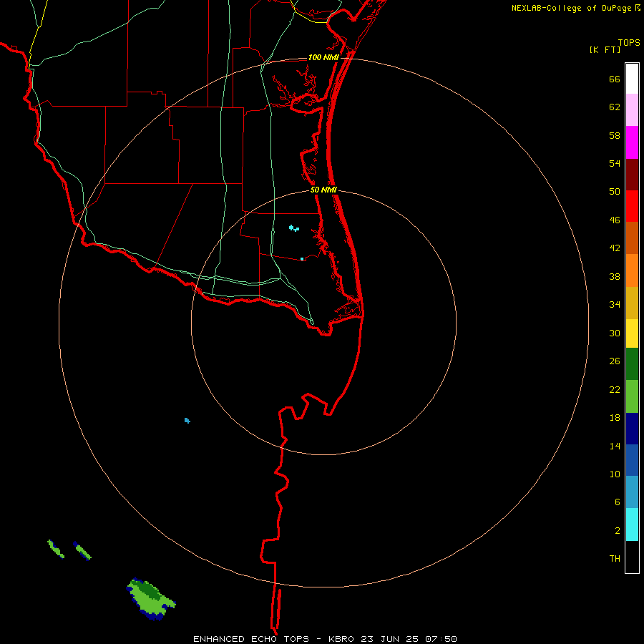
Task: Click the dark green 30 kft swatch
Action: [x=632, y=364]
